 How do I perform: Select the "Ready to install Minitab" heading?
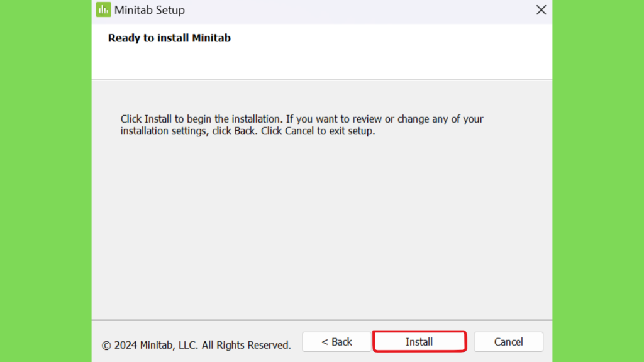[x=169, y=38]
